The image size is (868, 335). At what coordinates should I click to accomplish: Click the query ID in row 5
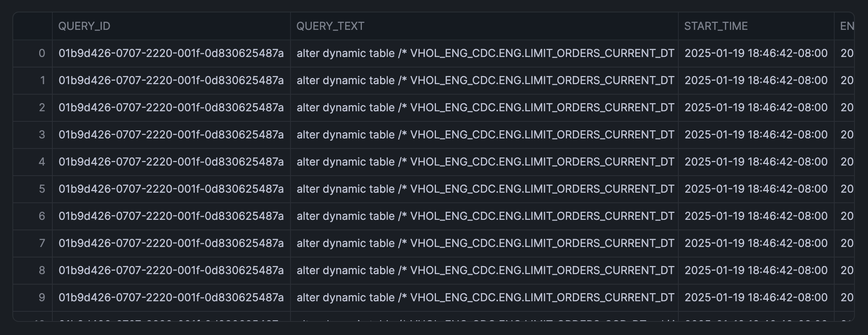(171, 189)
